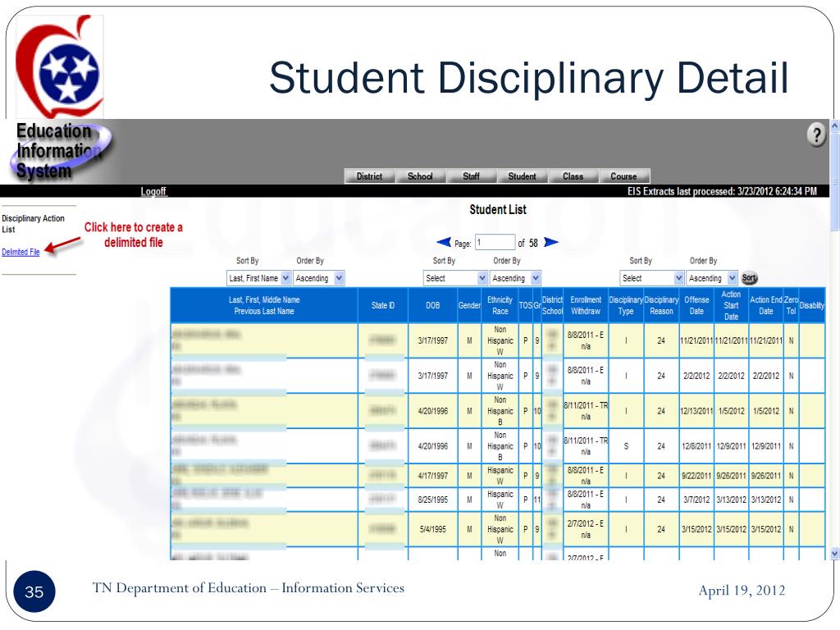Screen dimensions: 840x630
Task: Click the Offense Date column header
Action: coord(696,305)
